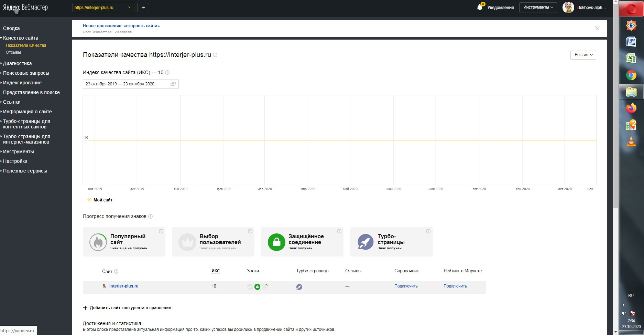Open the user avatar profile picture
The width and height of the screenshot is (644, 335).
pyautogui.click(x=568, y=7)
